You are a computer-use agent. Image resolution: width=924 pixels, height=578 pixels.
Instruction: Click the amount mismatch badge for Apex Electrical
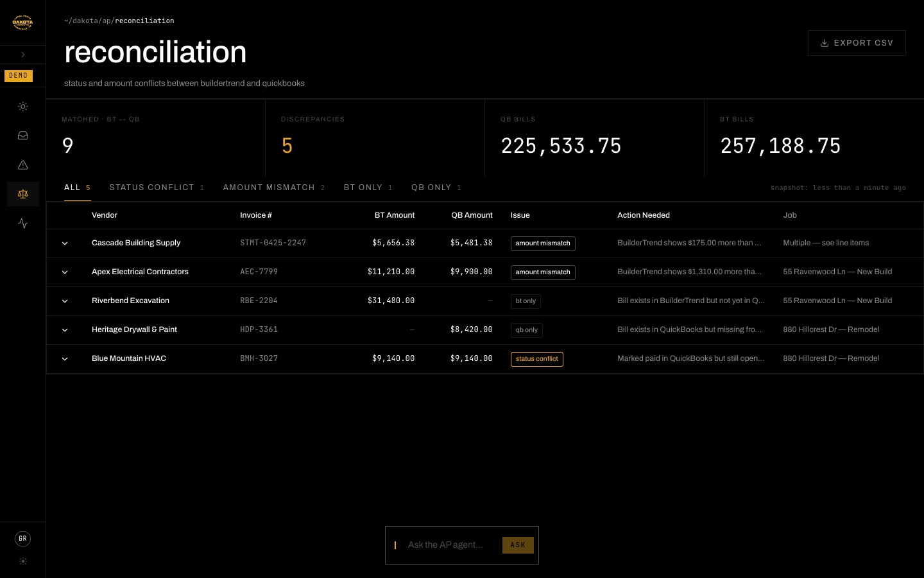[543, 272]
